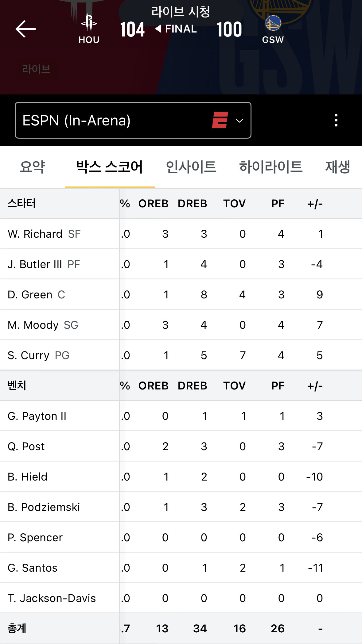
Task: Open D. Green player row
Action: (181, 294)
